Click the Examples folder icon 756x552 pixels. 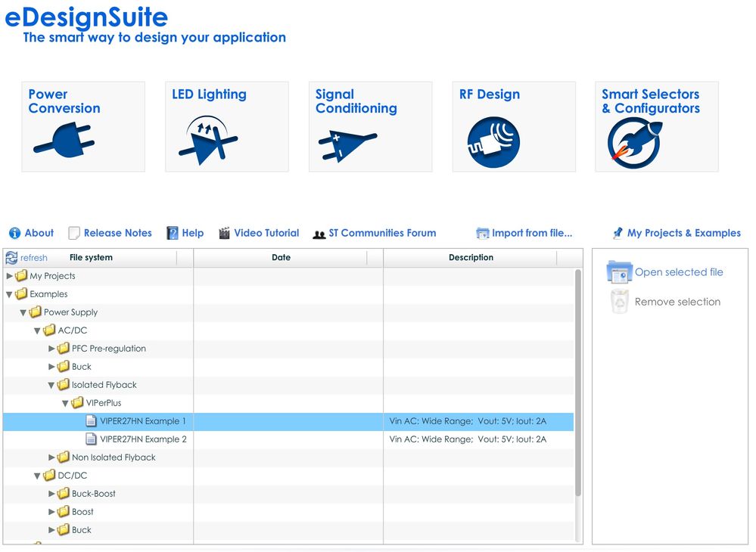pyautogui.click(x=21, y=294)
